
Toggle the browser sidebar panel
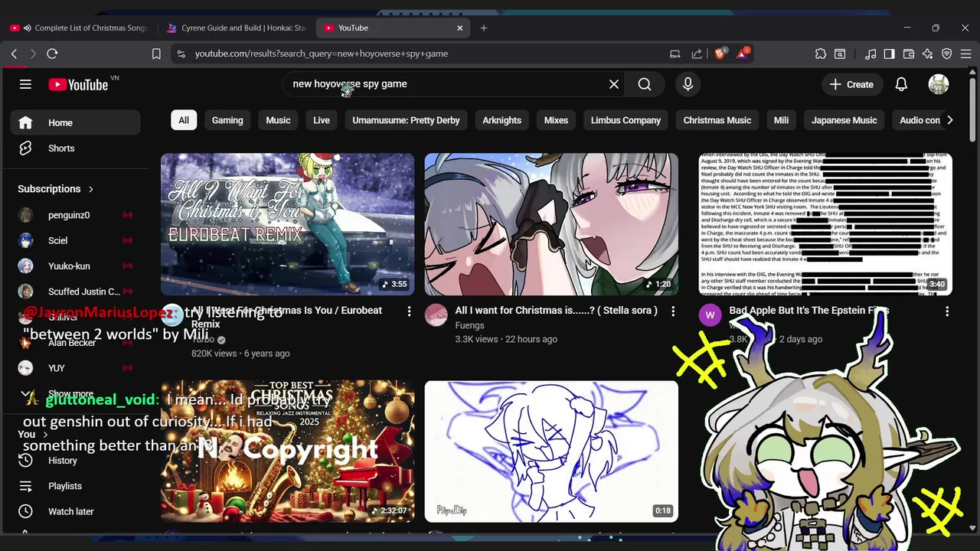click(x=889, y=54)
